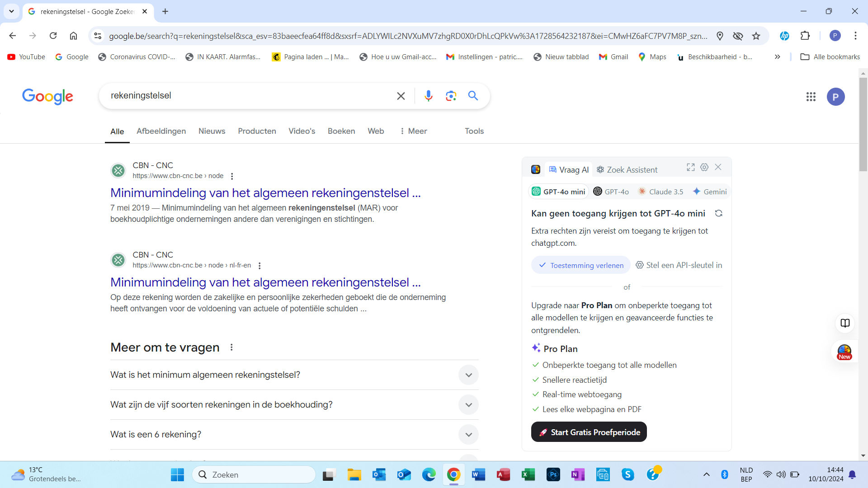
Task: Click Toestemming verlenen button
Action: click(581, 265)
